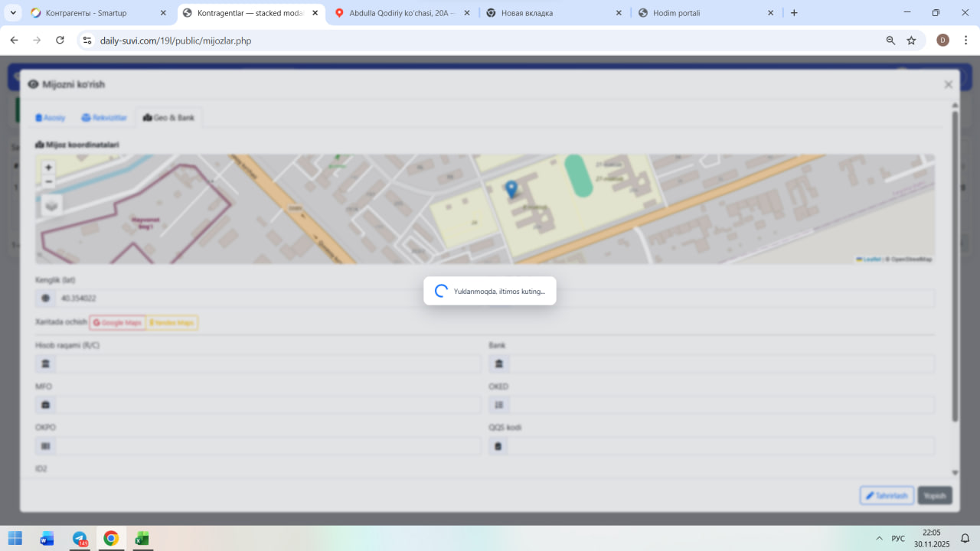Viewport: 980px width, 551px height.
Task: Open the tab search dropdown
Action: click(x=13, y=13)
